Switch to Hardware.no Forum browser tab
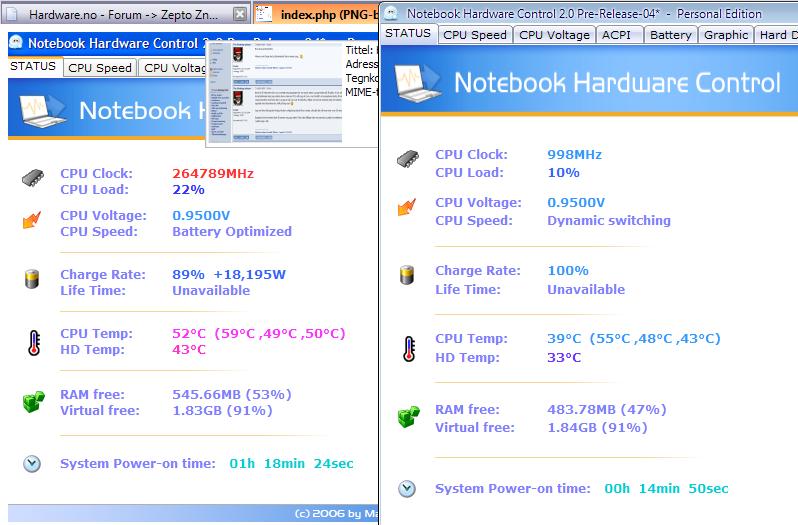798x525 pixels. click(x=124, y=15)
